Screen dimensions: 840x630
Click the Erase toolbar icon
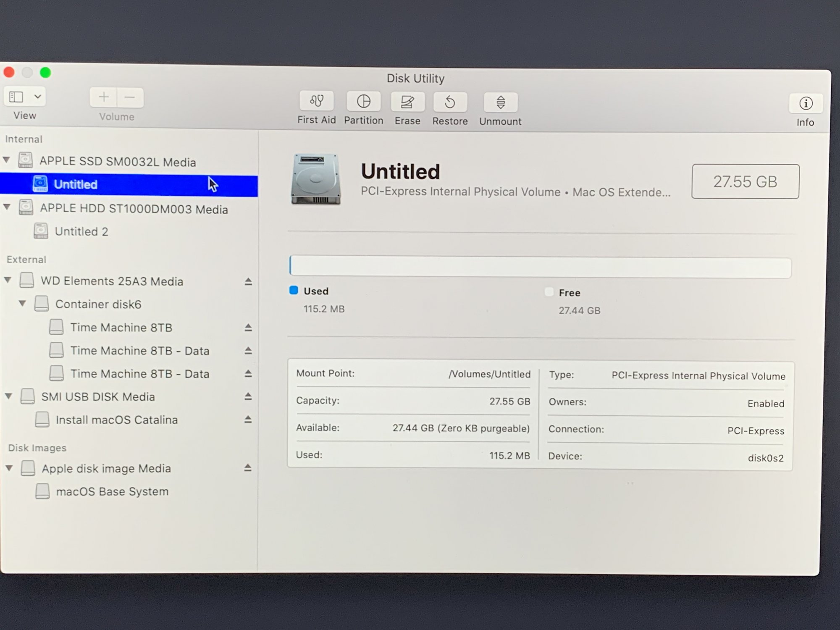click(407, 102)
